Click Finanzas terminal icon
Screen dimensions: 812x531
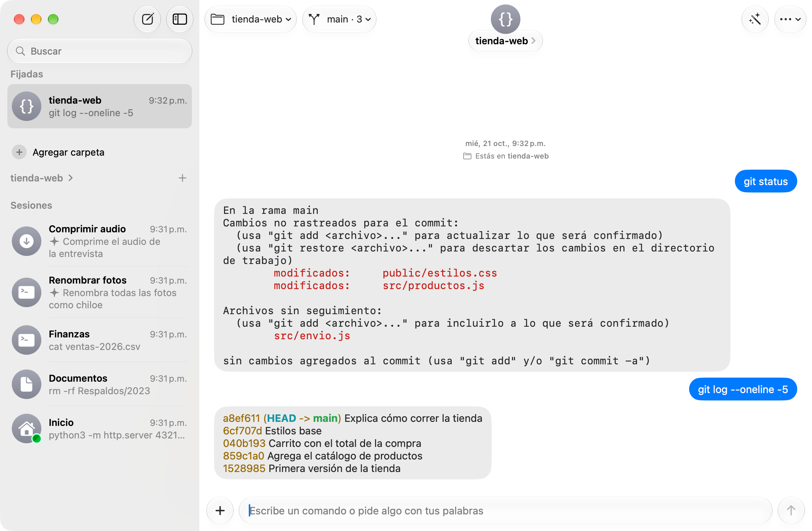pos(27,340)
